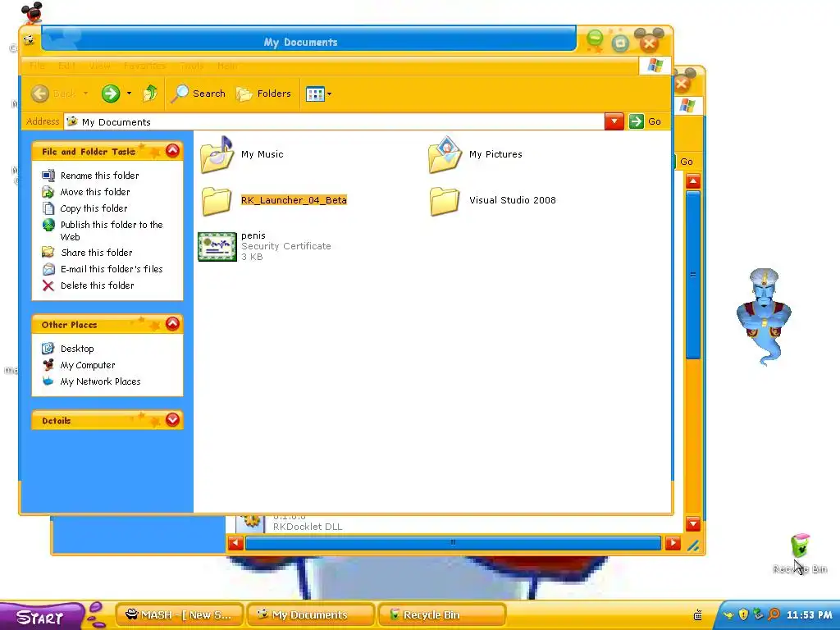Viewport: 840px width, 630px height.
Task: Click E-mail this folder's files
Action: (x=112, y=269)
